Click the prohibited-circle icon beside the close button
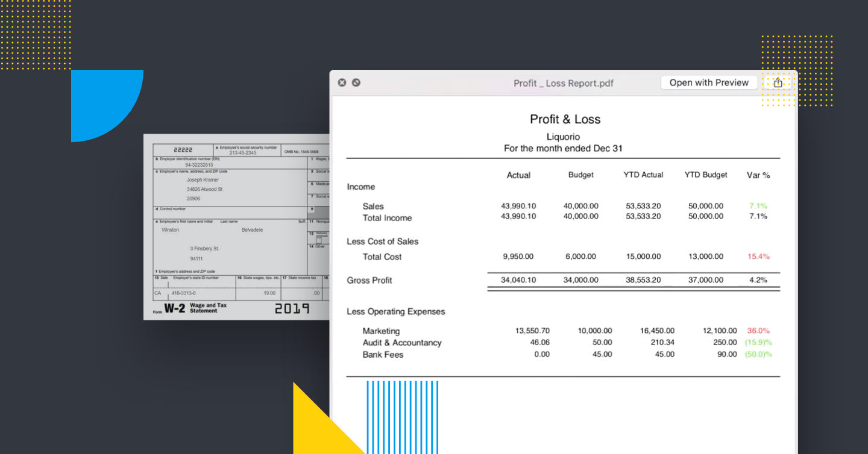Image resolution: width=868 pixels, height=454 pixels. 356,82
